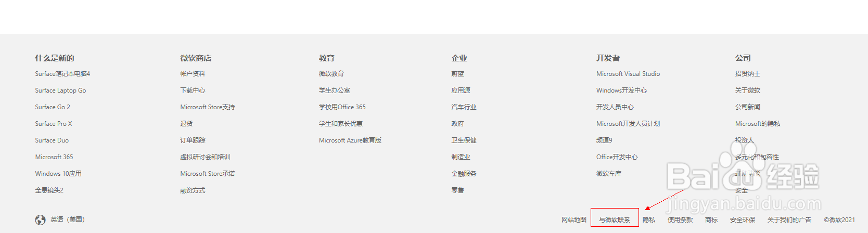Open Microsoft的隐私 link
This screenshot has width=868, height=233.
tap(758, 124)
